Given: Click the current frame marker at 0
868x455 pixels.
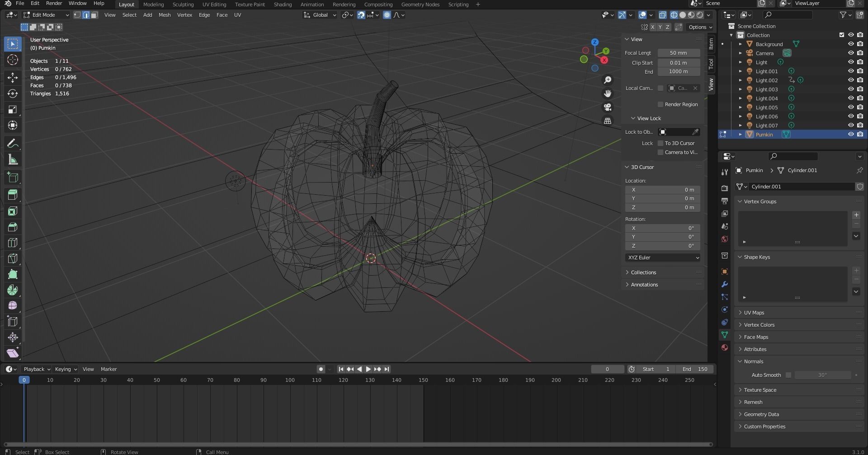Looking at the screenshot, I should [24, 380].
